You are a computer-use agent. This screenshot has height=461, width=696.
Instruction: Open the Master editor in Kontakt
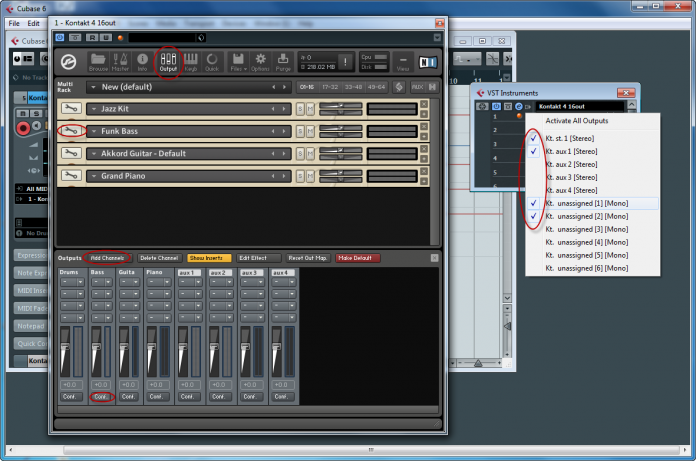pos(120,62)
